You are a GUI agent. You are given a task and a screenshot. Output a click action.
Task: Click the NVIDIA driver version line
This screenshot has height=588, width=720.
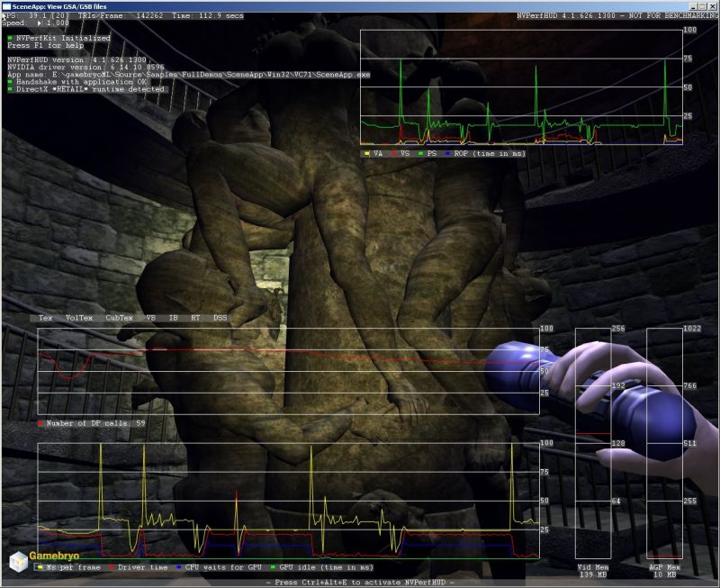[x=85, y=67]
